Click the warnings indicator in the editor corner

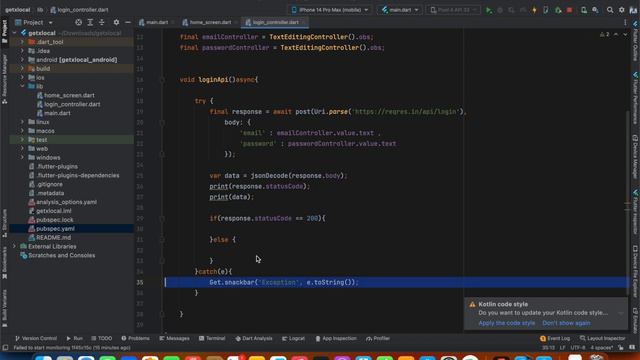(x=604, y=35)
